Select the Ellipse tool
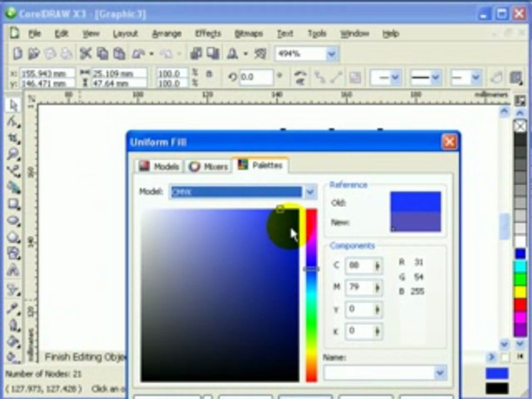The width and height of the screenshot is (532, 399). point(13,221)
